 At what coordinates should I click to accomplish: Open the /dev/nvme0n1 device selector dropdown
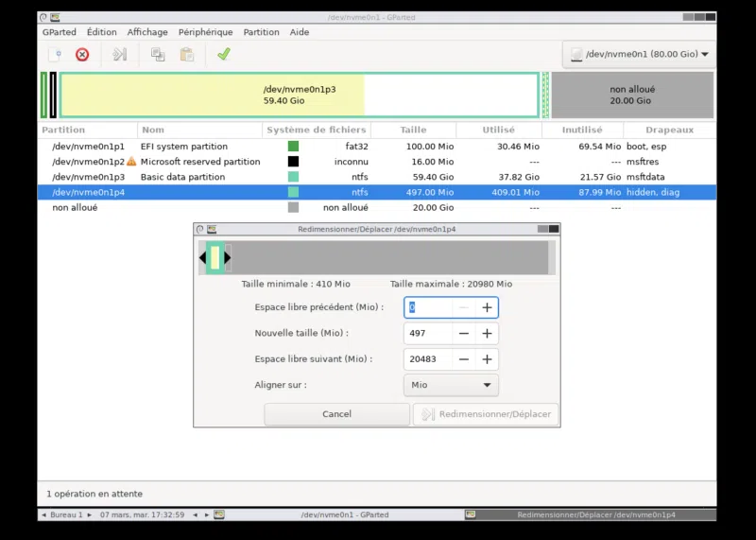click(x=638, y=55)
